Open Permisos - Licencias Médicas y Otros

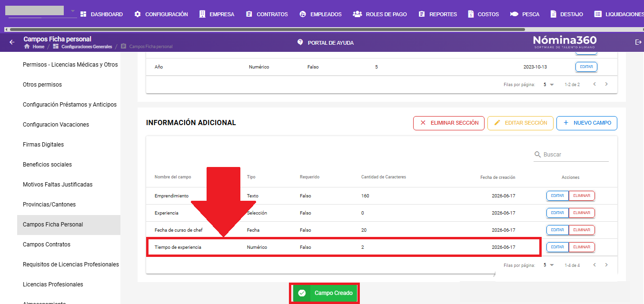pos(70,65)
